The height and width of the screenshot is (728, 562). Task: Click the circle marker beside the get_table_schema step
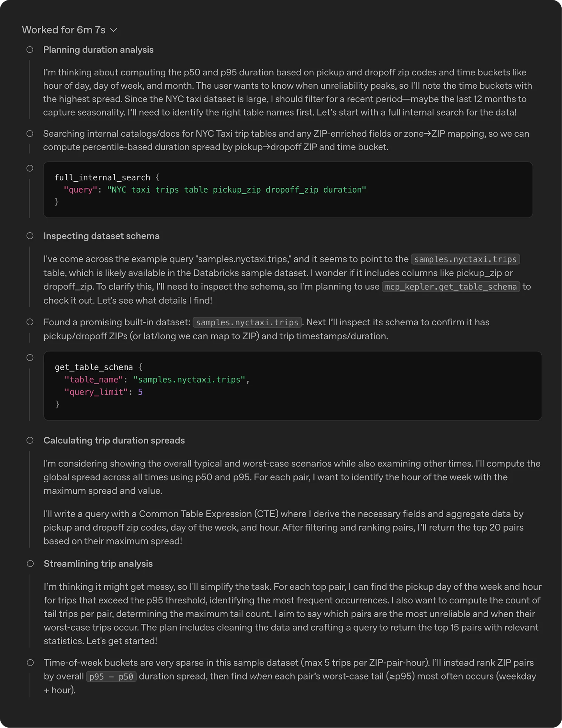tap(30, 357)
